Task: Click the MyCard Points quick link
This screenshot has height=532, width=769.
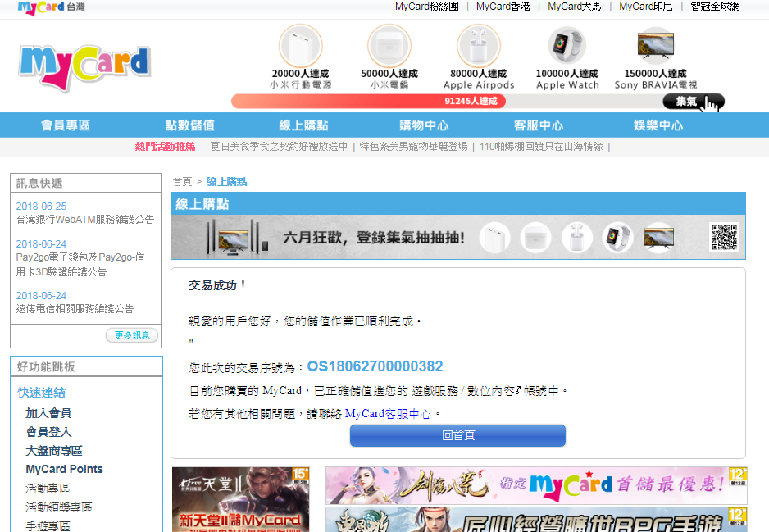Action: click(64, 469)
